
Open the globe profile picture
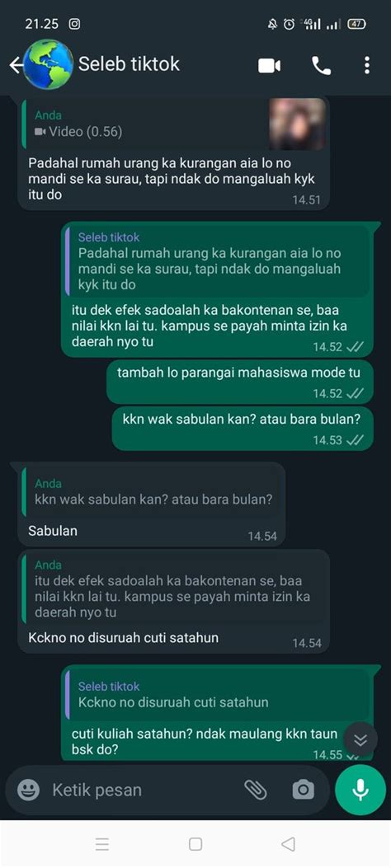tap(49, 64)
